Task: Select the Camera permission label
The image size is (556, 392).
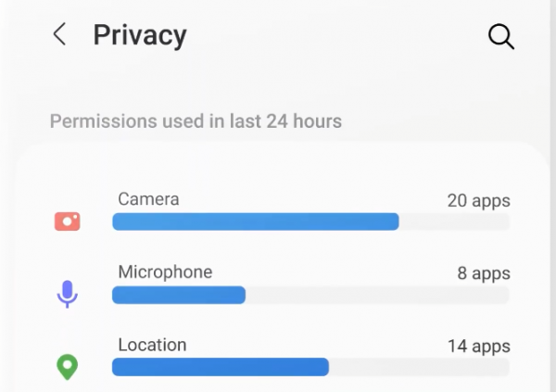Action: tap(148, 199)
